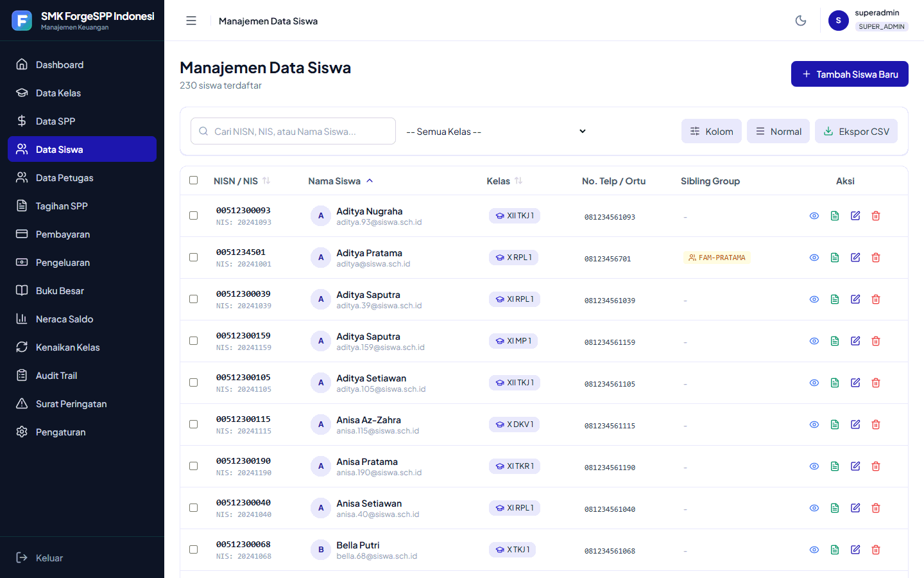This screenshot has height=578, width=924.
Task: Open document icon for Aditya Pratama
Action: pyautogui.click(x=835, y=258)
